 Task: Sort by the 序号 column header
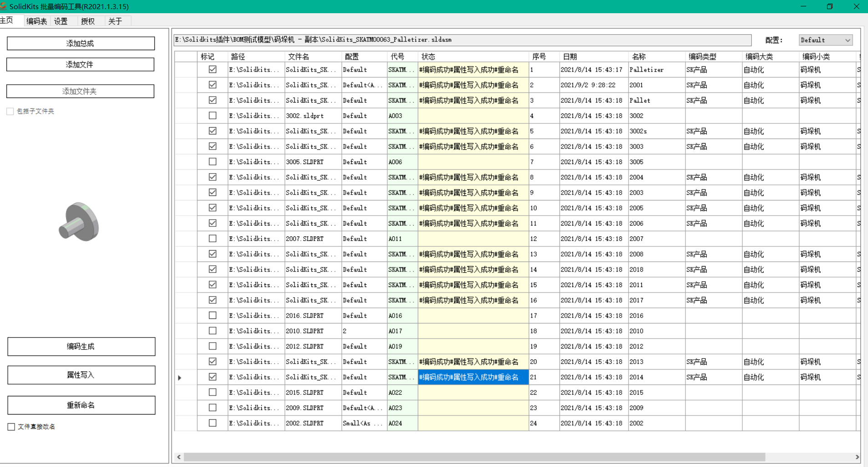pos(539,56)
